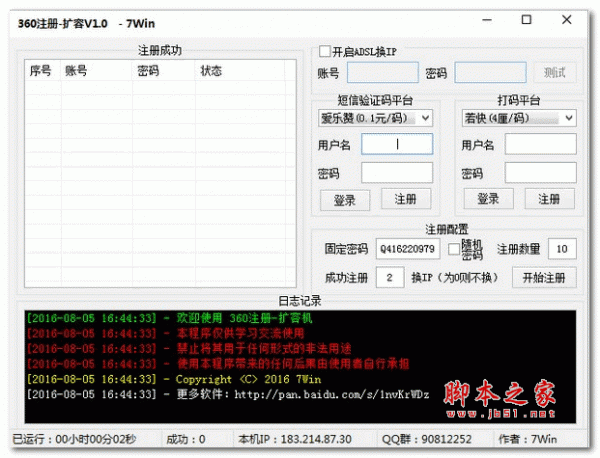Image resolution: width=600 pixels, height=458 pixels.
Task: Click the ADSL 账号 input field
Action: pyautogui.click(x=383, y=72)
